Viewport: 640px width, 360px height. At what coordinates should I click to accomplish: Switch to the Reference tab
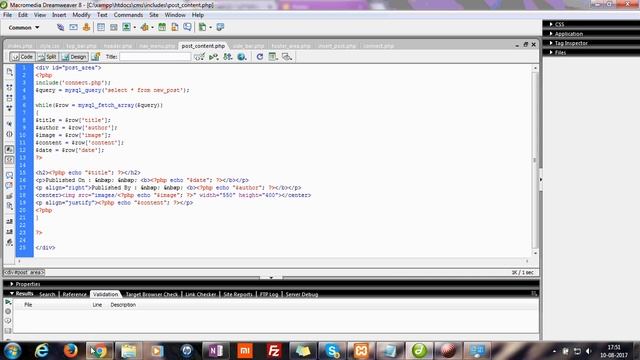coord(74,294)
